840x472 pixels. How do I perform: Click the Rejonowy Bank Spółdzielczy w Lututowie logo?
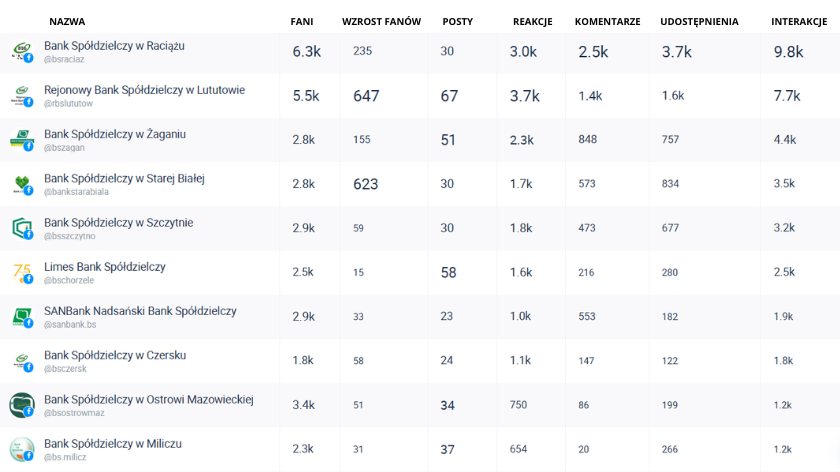[21, 95]
